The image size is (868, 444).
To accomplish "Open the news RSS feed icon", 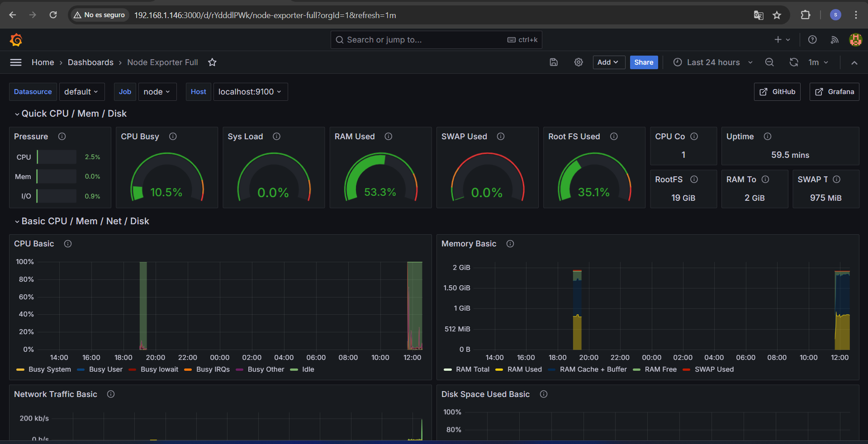I will [x=835, y=40].
